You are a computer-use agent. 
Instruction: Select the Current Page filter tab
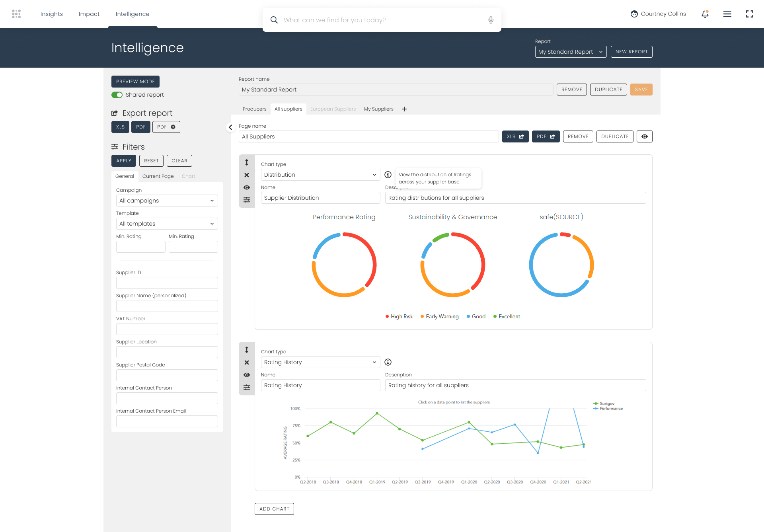(158, 176)
